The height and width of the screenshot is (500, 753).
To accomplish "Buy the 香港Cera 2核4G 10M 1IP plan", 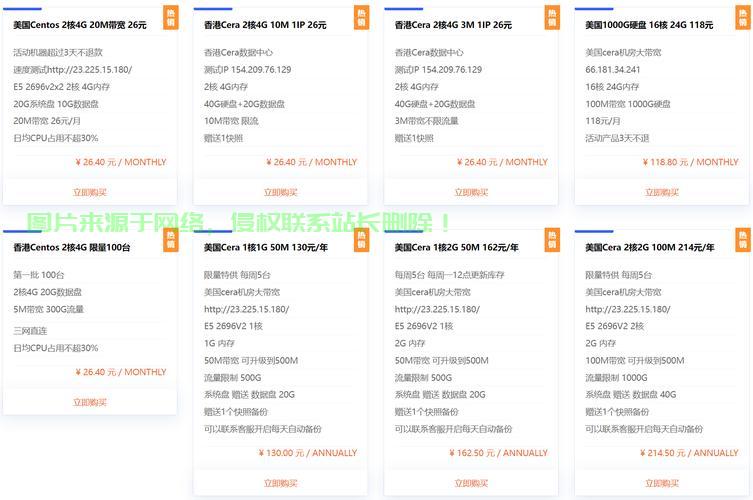I will 280,192.
